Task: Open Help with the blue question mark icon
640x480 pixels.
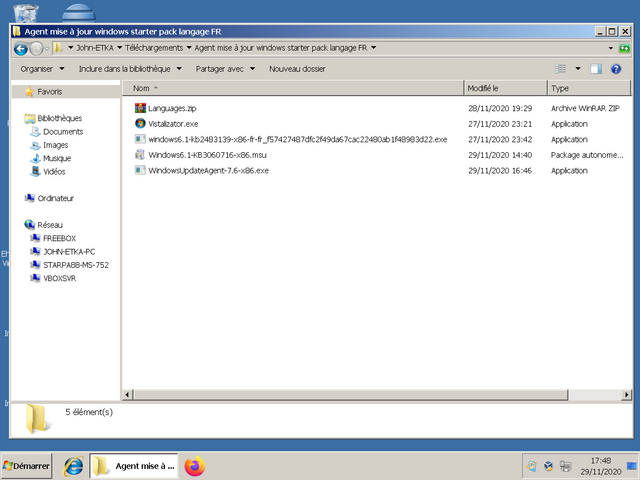Action: (x=616, y=69)
